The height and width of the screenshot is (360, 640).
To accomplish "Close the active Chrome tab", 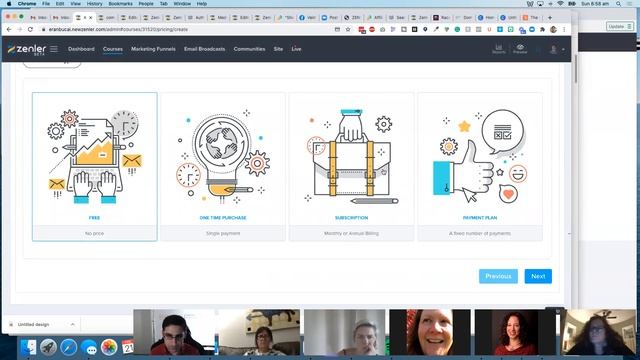I will coord(91,18).
